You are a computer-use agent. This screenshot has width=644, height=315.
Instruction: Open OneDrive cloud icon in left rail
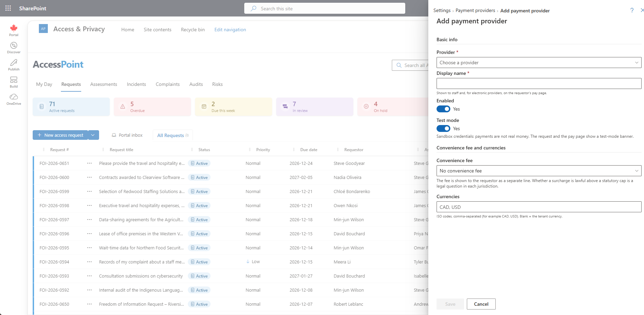(x=14, y=97)
